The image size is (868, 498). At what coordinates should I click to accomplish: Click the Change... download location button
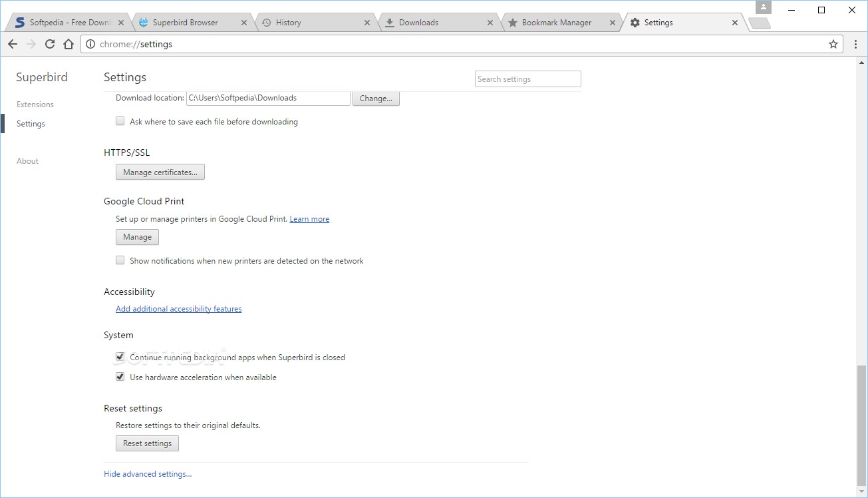coord(376,98)
